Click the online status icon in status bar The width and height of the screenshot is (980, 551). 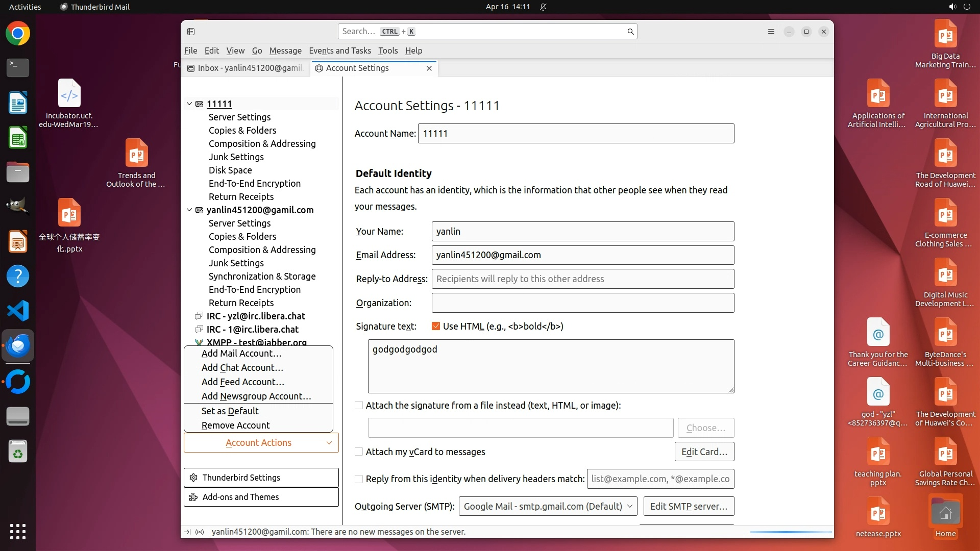point(200,532)
